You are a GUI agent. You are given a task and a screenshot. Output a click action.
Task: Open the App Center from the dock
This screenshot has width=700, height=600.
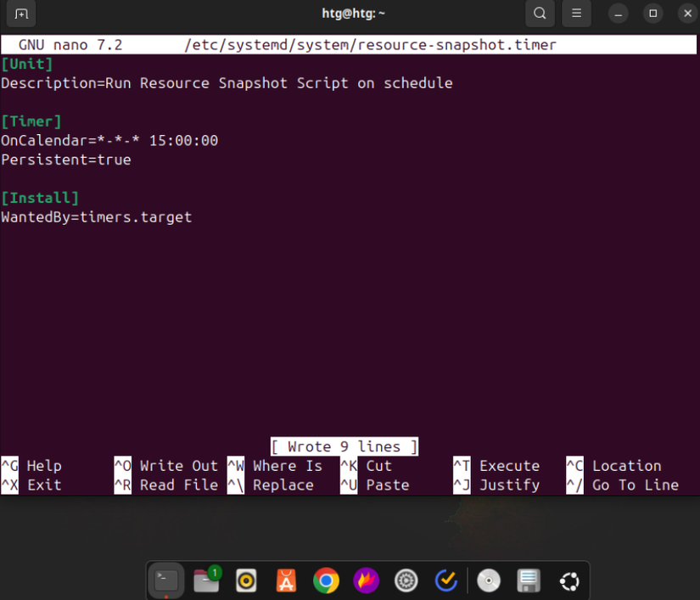tap(286, 580)
